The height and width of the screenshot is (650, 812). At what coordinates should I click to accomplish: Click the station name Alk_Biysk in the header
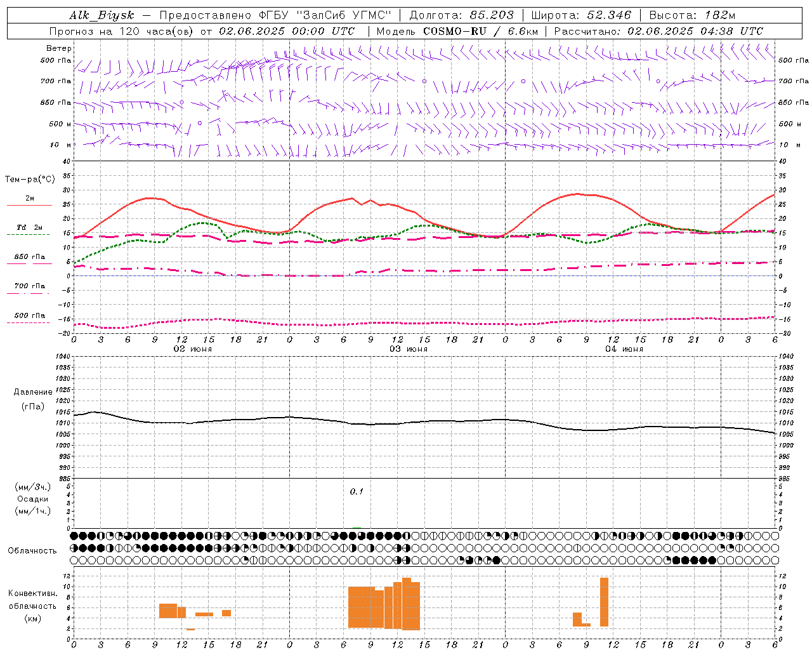(x=101, y=15)
